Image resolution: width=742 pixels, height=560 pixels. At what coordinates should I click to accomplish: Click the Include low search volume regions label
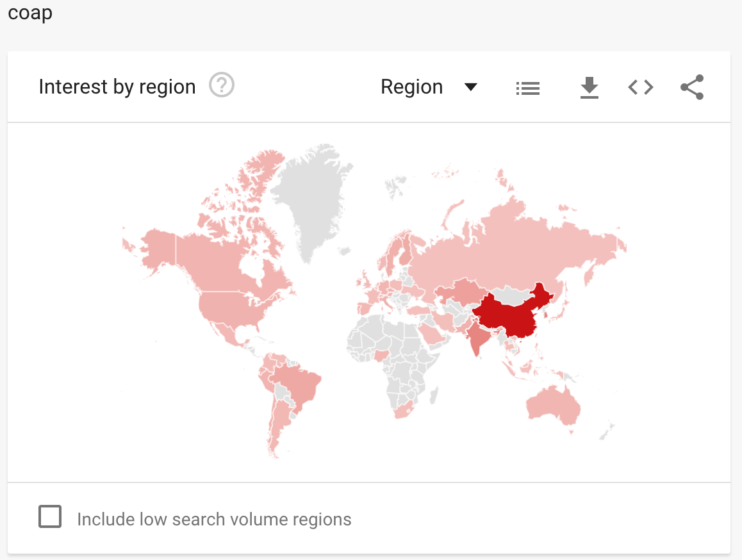(x=214, y=519)
